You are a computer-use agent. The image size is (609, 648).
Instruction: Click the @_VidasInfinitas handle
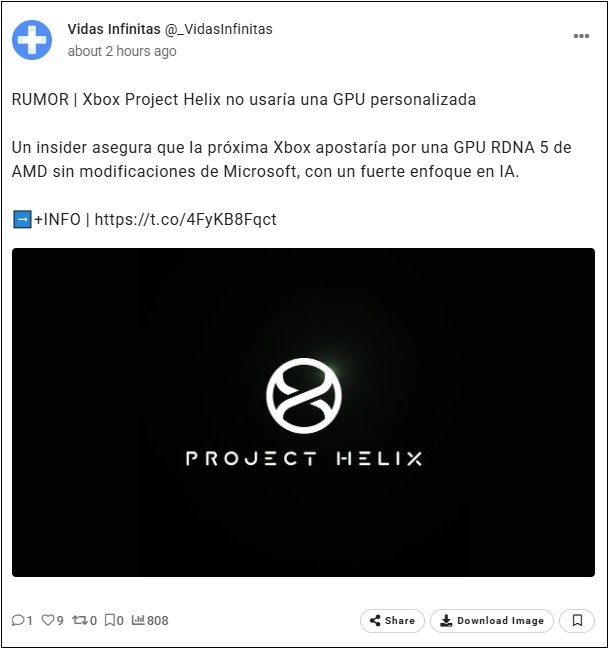219,29
